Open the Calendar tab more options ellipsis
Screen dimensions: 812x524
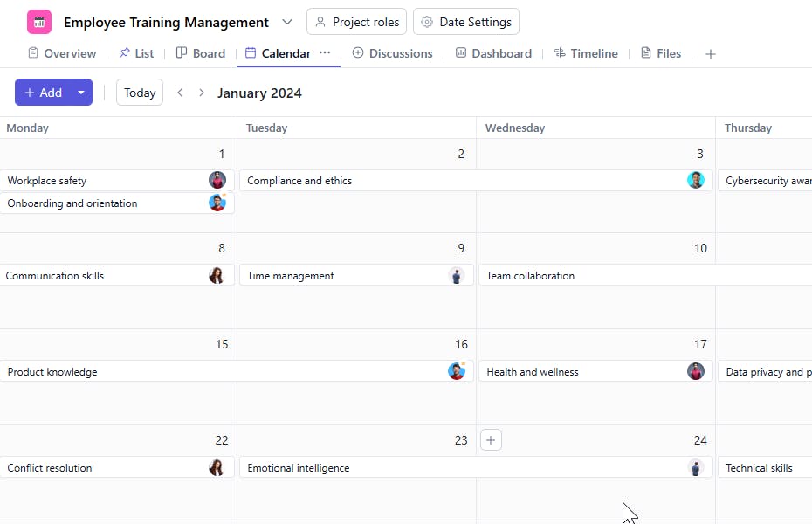coord(325,53)
